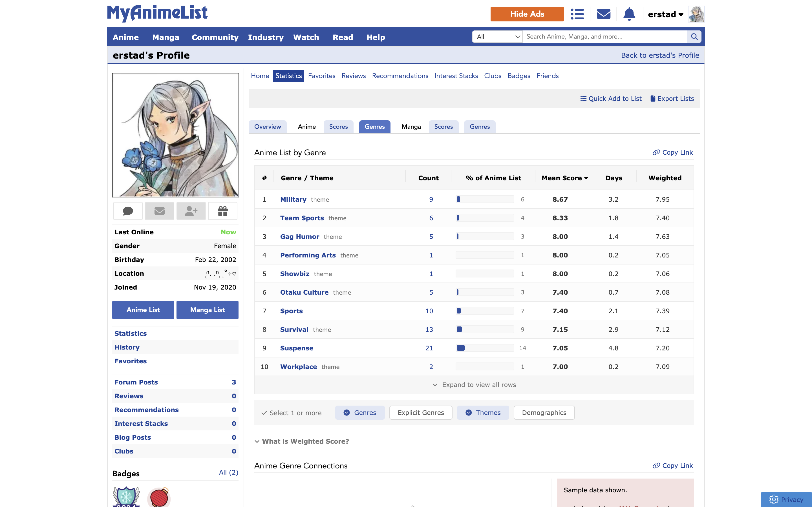The width and height of the screenshot is (812, 507).
Task: Expand What is Weighted Score section
Action: click(302, 441)
